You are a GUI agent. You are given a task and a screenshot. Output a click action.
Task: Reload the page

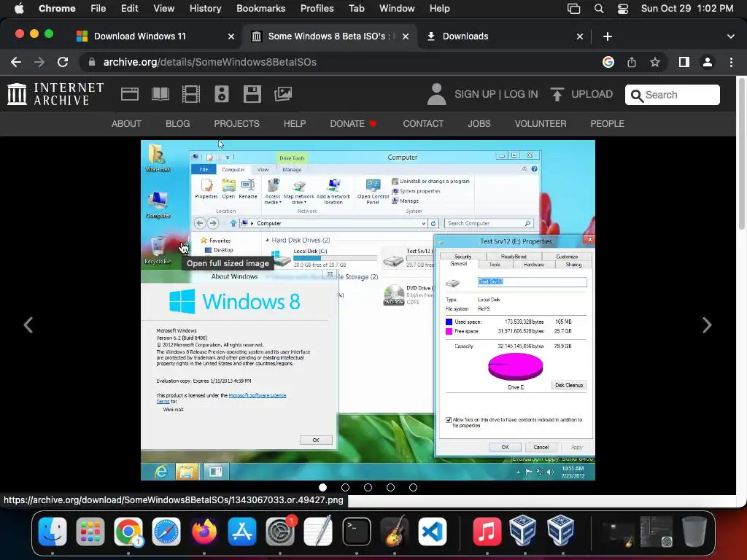click(63, 62)
